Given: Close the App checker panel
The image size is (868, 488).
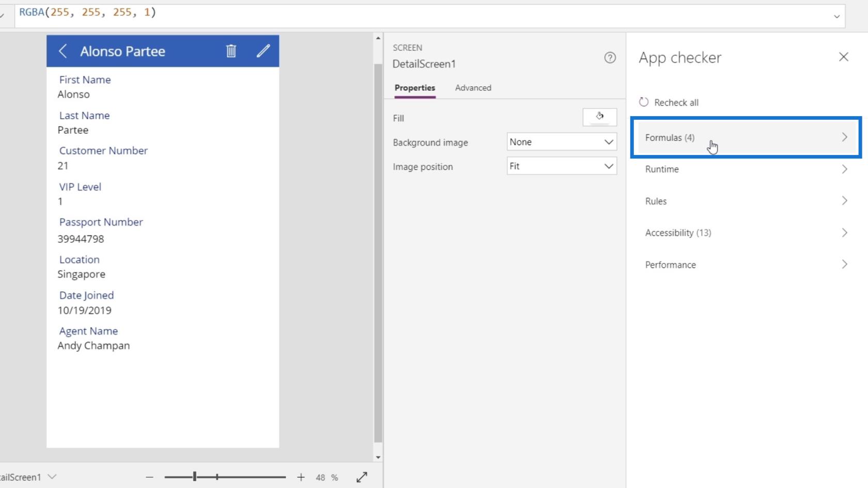Looking at the screenshot, I should (843, 57).
